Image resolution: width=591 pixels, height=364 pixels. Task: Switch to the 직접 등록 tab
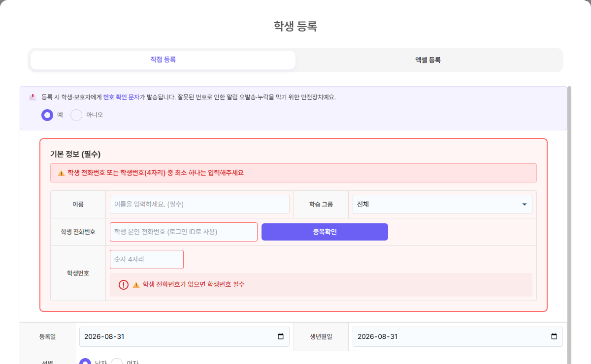pos(163,60)
